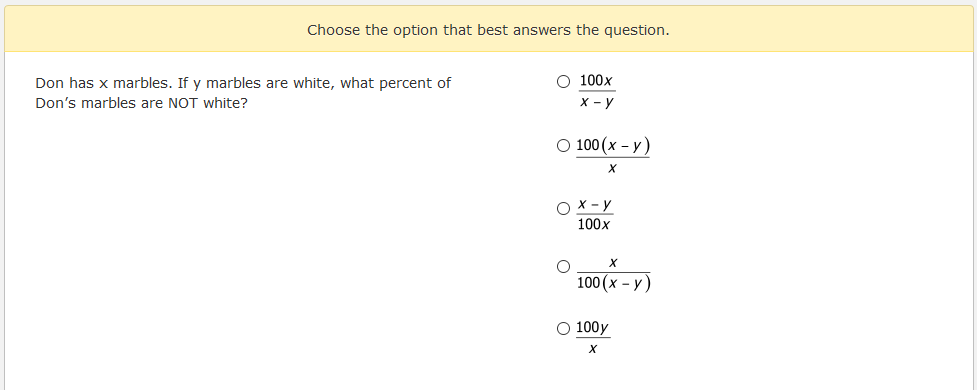Click the numerator 100y in the last answer

tap(592, 328)
